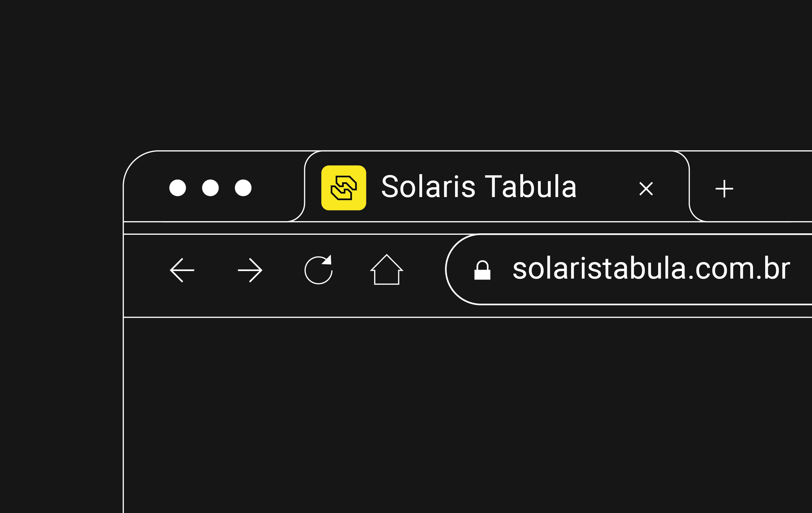Click the first white window dot
812x513 pixels.
point(178,188)
